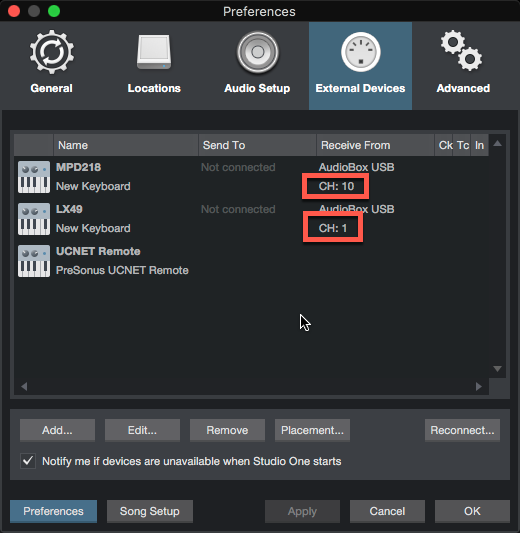Click the list's scroll down arrow
The image size is (520, 533).
(498, 369)
